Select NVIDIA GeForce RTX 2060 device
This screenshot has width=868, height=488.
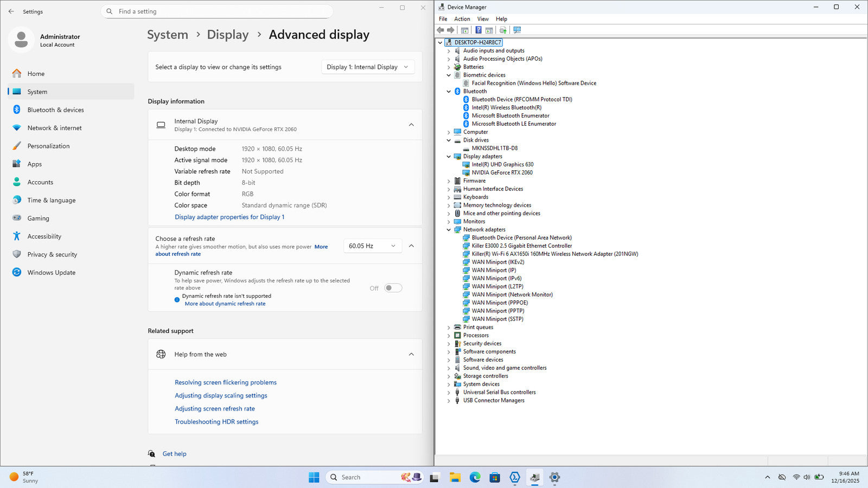pyautogui.click(x=502, y=172)
